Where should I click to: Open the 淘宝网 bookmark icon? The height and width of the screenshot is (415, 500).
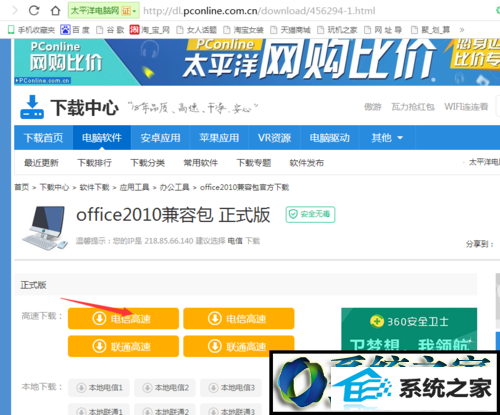149,30
